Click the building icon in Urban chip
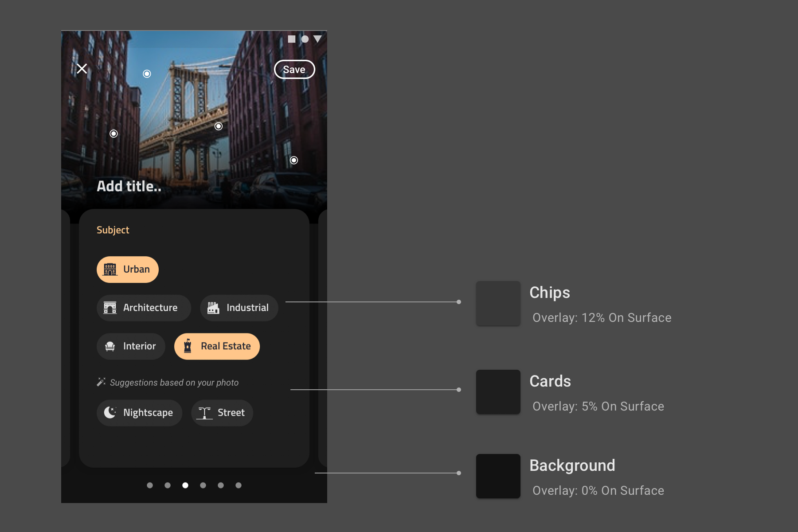This screenshot has width=798, height=532. [110, 270]
